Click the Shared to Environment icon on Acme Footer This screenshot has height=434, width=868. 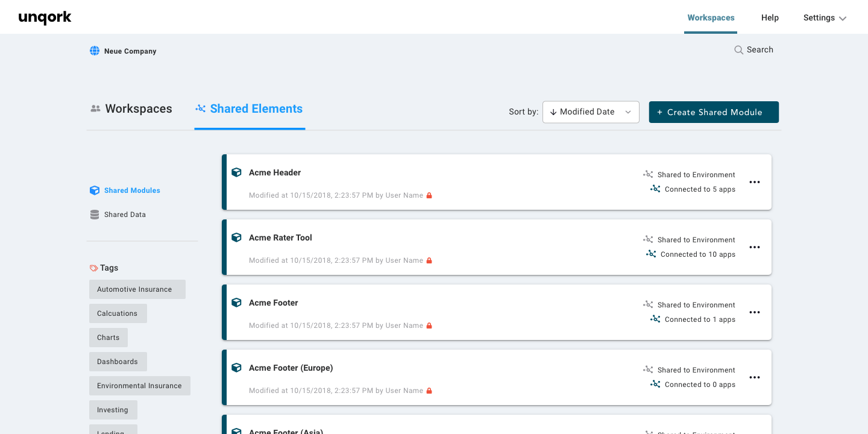click(648, 304)
